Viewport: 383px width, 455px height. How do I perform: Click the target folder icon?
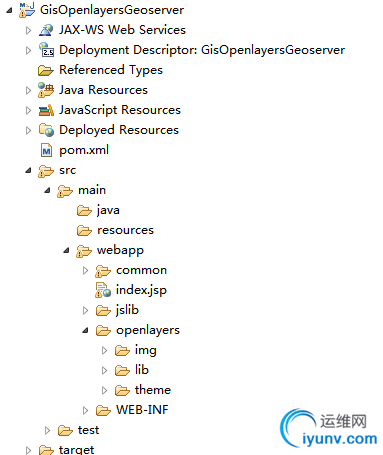point(46,450)
